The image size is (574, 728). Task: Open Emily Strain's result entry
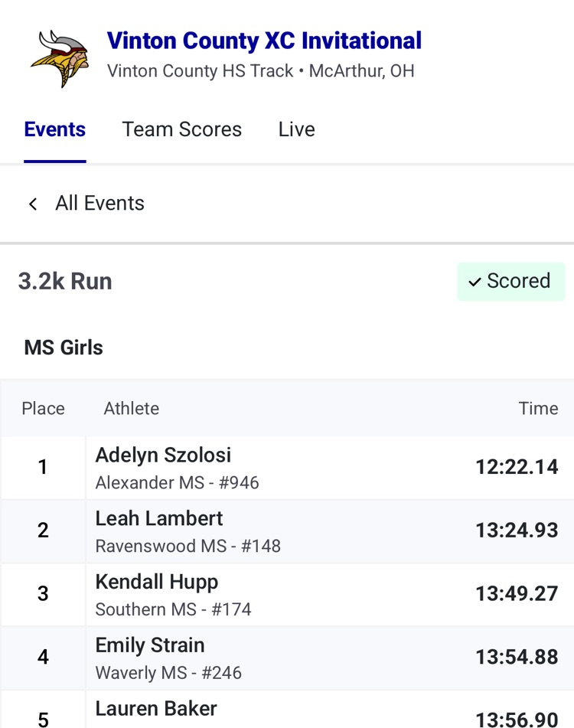point(287,658)
